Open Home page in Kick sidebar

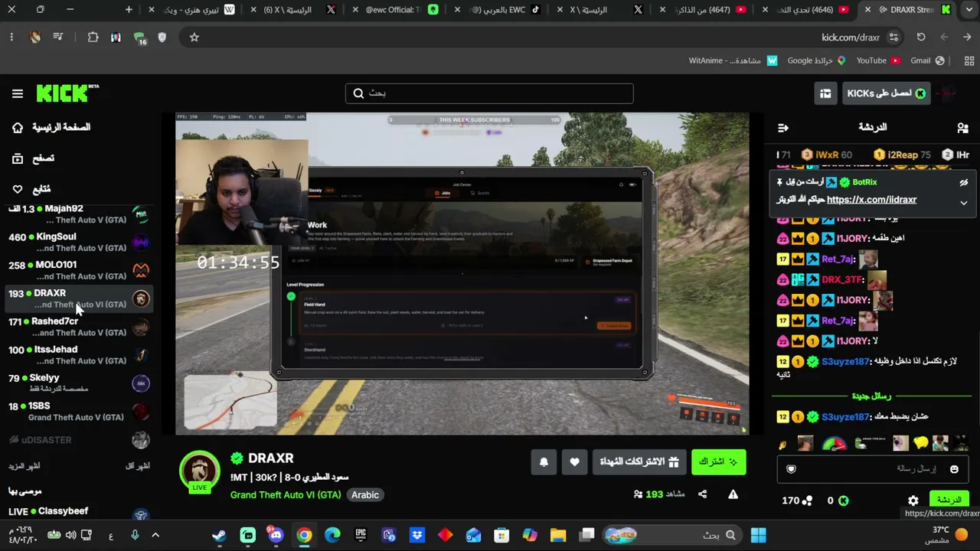coord(53,128)
